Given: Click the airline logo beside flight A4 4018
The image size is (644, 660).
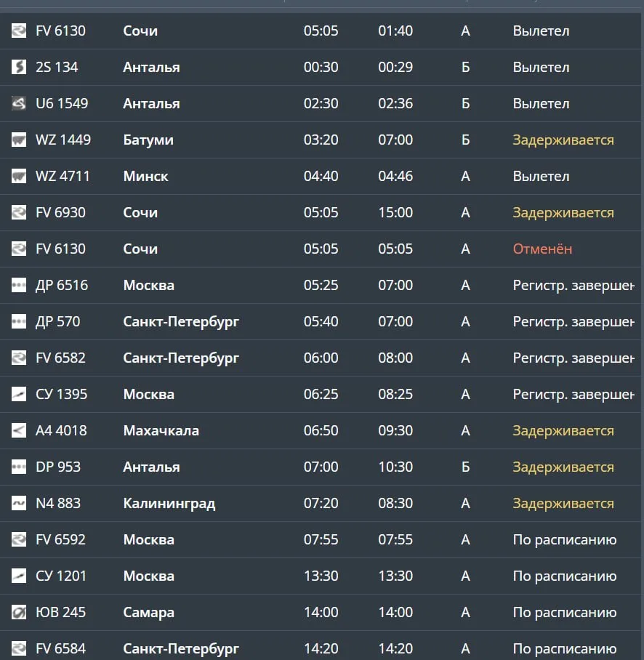Looking at the screenshot, I should pyautogui.click(x=18, y=430).
